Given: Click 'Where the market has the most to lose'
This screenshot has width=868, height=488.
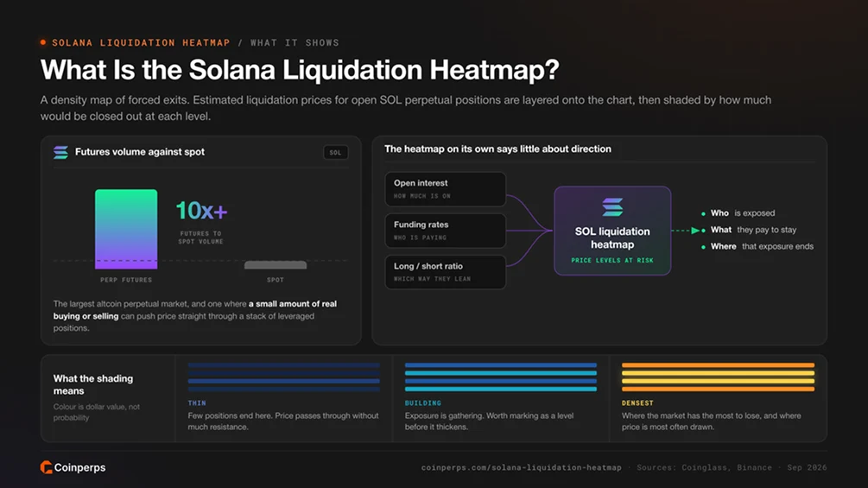Looking at the screenshot, I should pyautogui.click(x=712, y=421).
